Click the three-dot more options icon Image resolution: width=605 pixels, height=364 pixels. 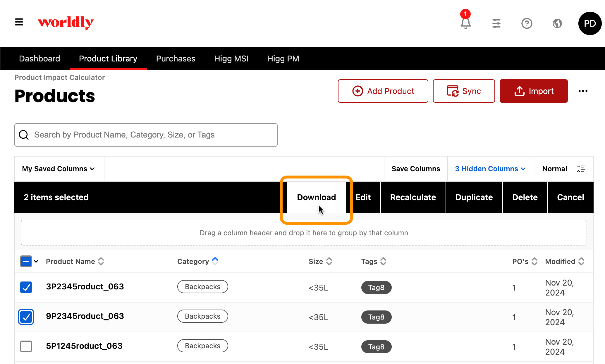(583, 91)
